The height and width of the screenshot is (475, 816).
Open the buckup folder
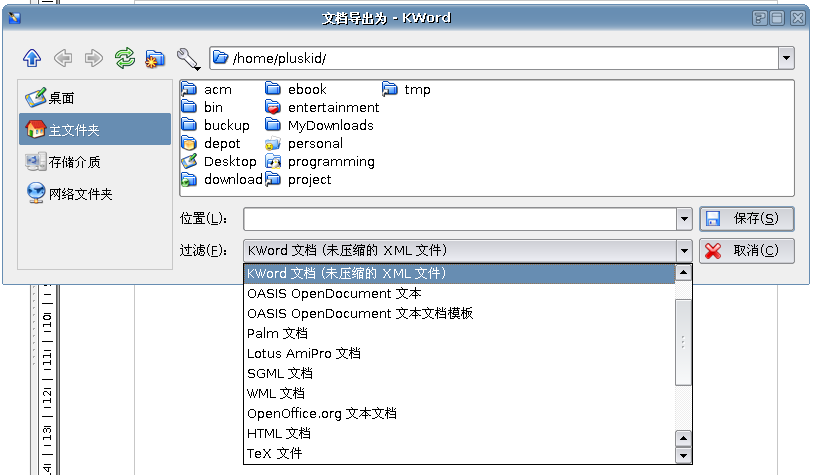click(x=215, y=125)
